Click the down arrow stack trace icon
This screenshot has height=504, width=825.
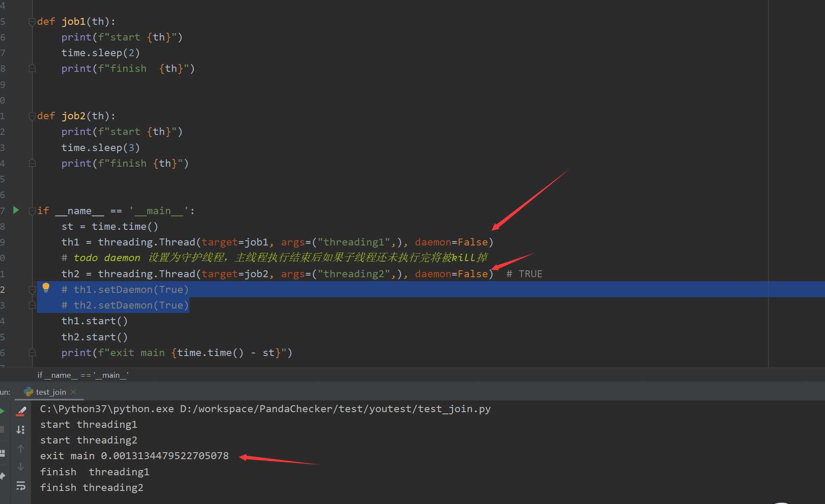20,467
